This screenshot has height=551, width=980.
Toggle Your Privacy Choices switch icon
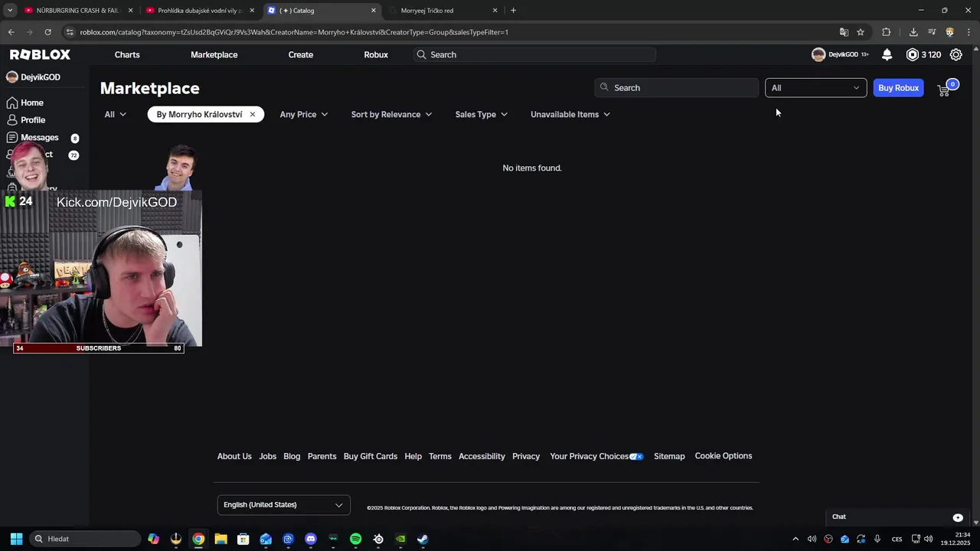pyautogui.click(x=636, y=457)
